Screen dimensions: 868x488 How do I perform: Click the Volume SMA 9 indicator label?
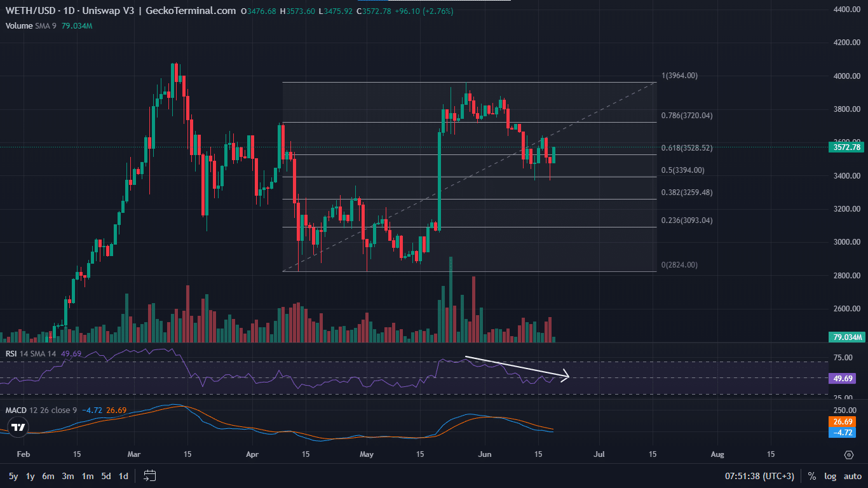tap(31, 26)
